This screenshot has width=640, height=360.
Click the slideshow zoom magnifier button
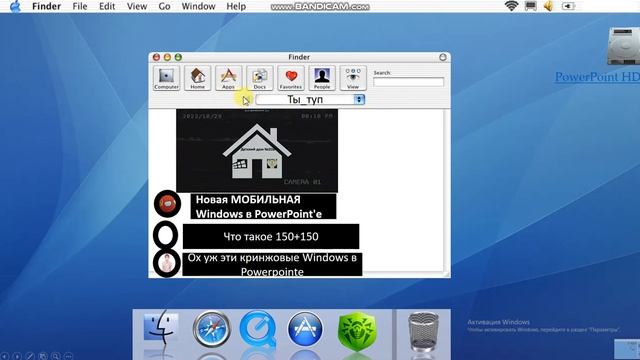56,356
